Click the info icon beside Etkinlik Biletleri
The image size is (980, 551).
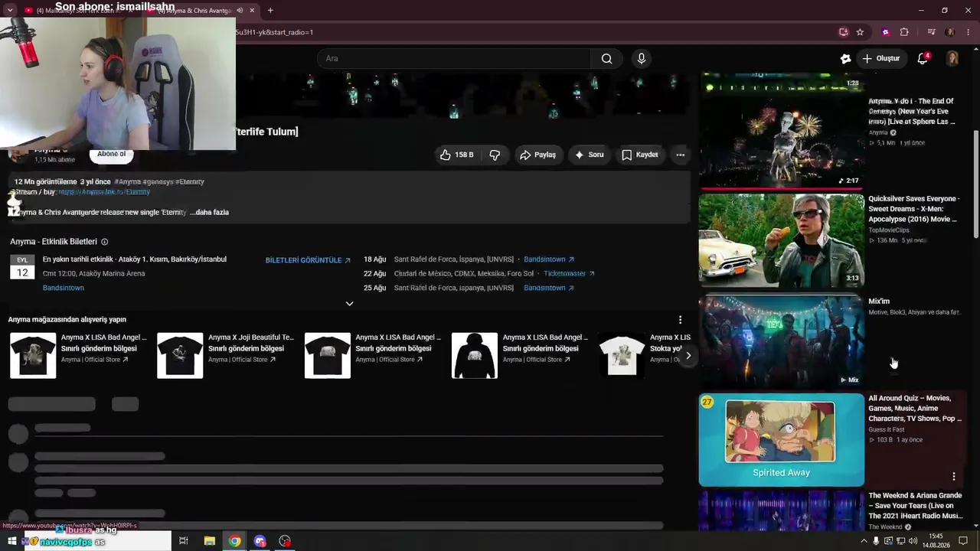click(105, 242)
